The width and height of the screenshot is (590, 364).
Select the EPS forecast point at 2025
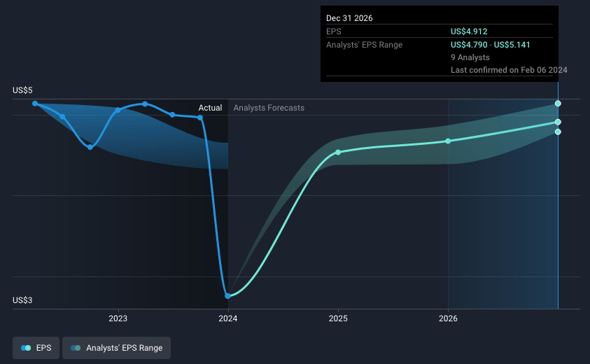338,152
